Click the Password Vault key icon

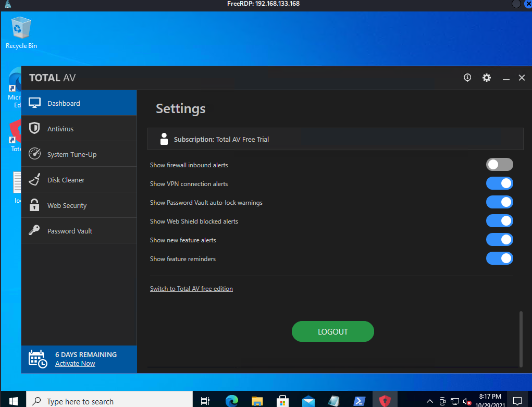click(34, 230)
